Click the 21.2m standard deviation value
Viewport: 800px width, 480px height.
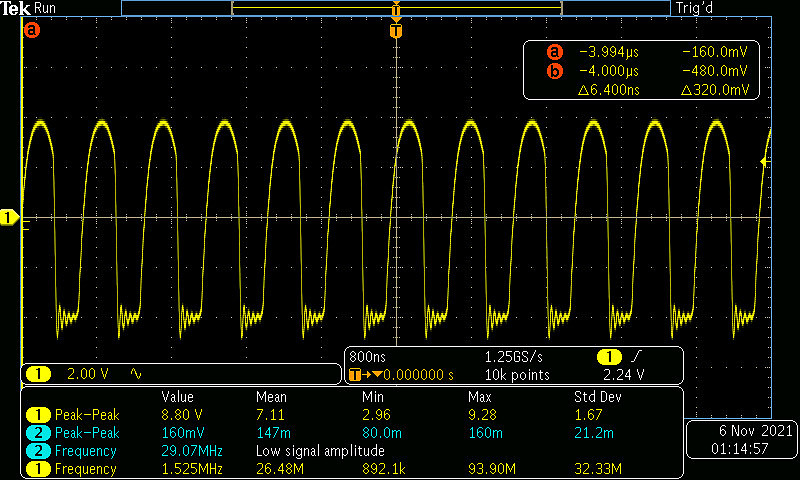coord(594,433)
